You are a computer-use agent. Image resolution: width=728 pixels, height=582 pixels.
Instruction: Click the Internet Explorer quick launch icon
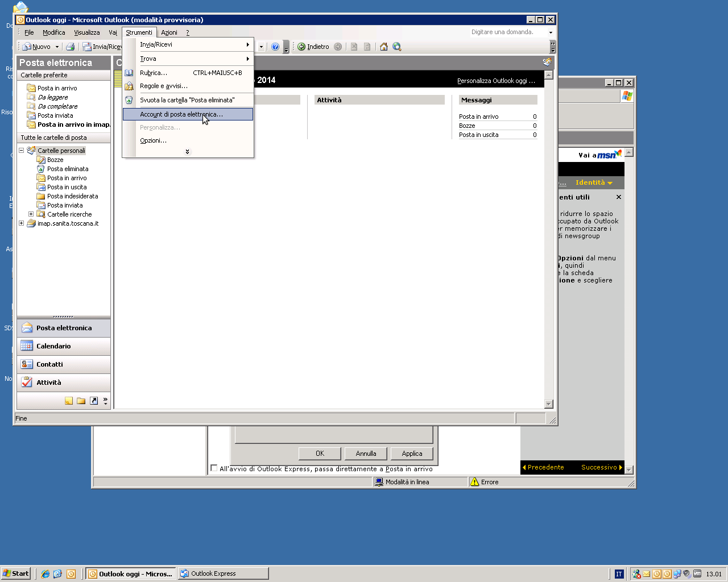pyautogui.click(x=45, y=573)
